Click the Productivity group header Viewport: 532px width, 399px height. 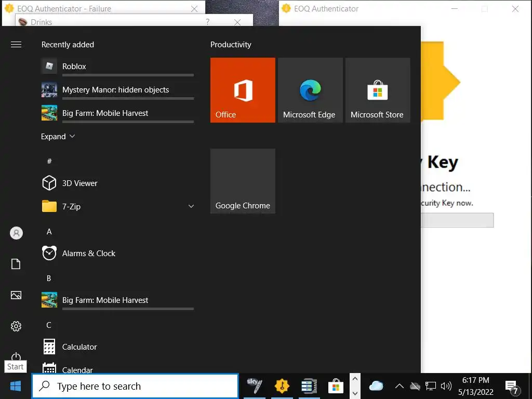tap(231, 45)
